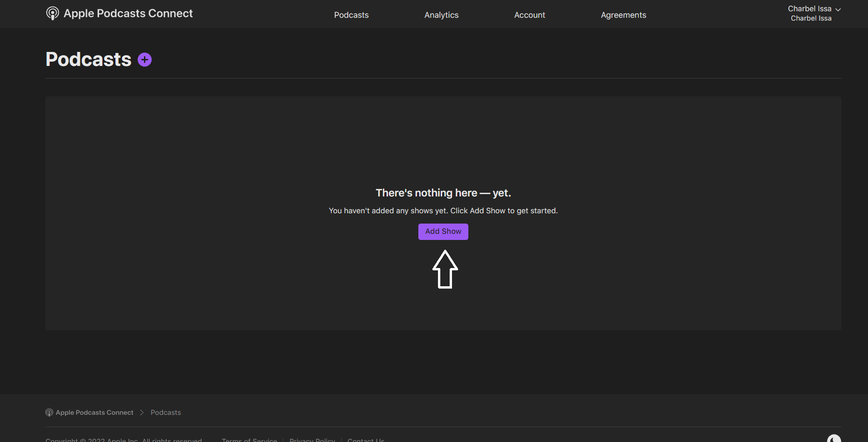This screenshot has height=442, width=868.
Task: Open the Charbel Issa account dropdown chevron
Action: tap(838, 9)
